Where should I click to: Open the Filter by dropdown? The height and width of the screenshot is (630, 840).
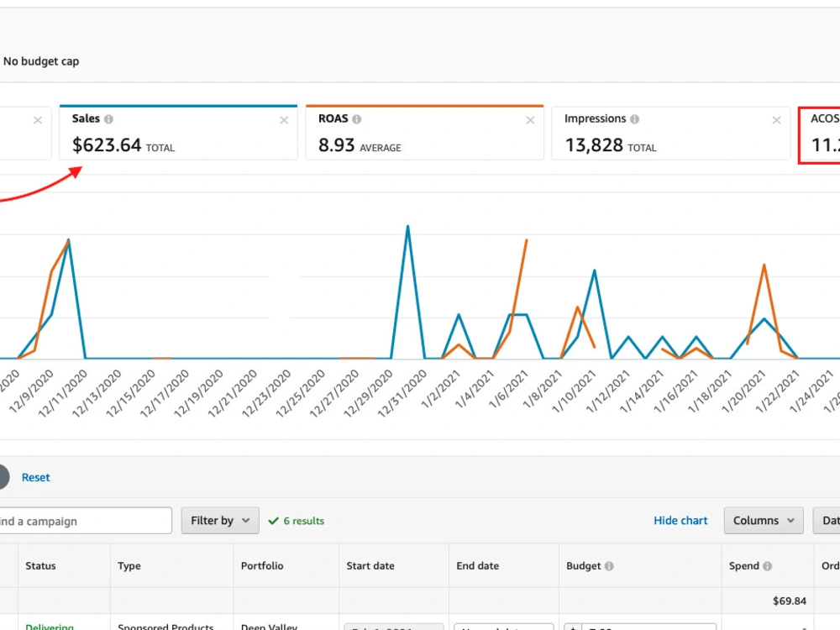[220, 521]
